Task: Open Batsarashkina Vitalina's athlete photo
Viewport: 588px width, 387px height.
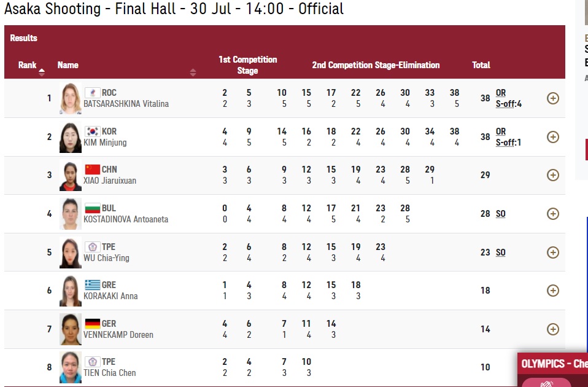Action: pos(70,98)
